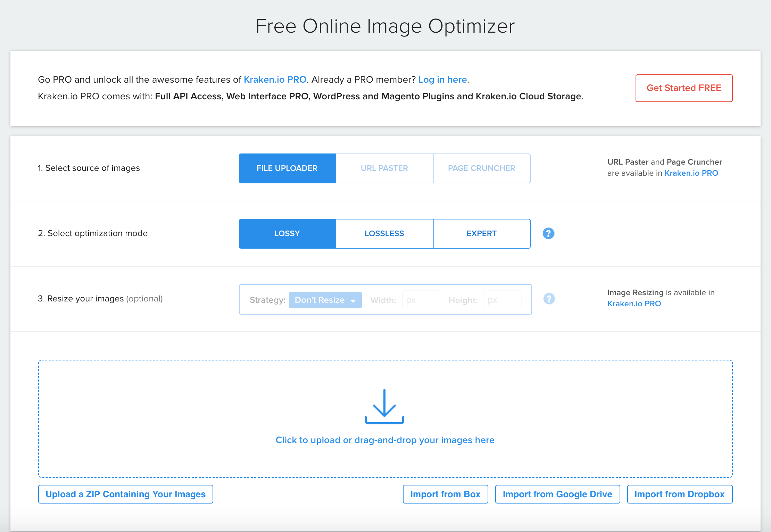The image size is (771, 532).
Task: Select LOSSY optimization mode
Action: click(287, 234)
